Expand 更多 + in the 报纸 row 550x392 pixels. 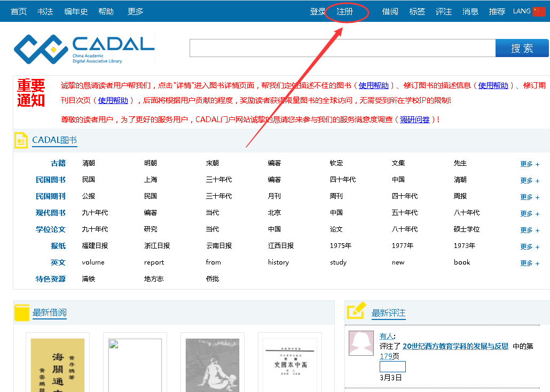530,246
